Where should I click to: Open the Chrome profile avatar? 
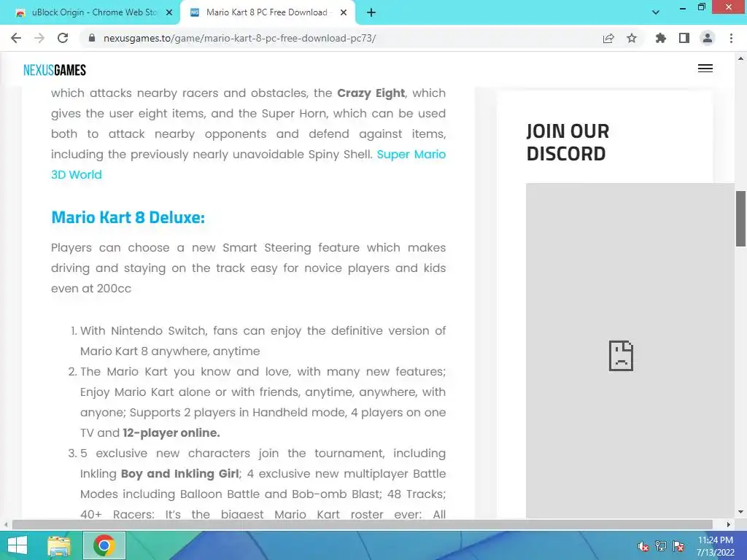point(708,38)
